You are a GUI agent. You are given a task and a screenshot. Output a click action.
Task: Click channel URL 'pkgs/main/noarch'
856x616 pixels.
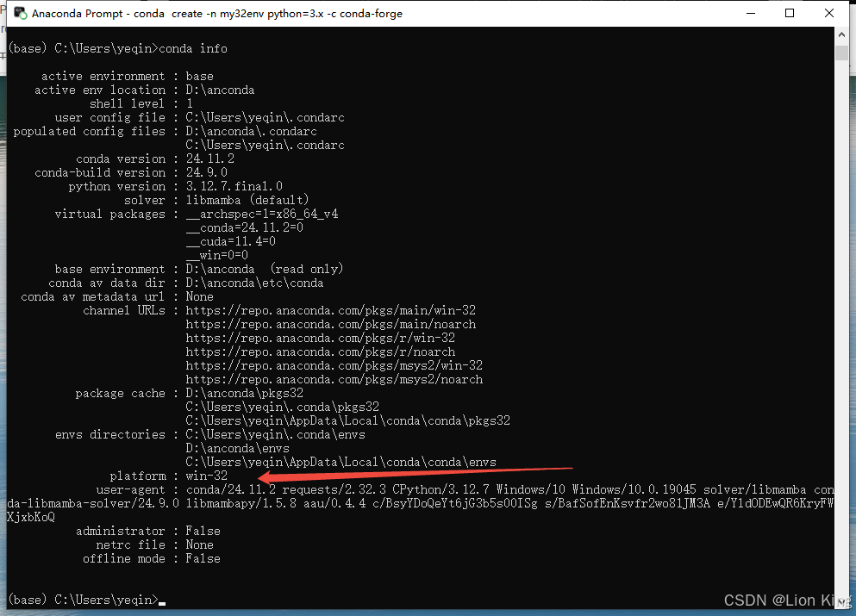tap(331, 324)
